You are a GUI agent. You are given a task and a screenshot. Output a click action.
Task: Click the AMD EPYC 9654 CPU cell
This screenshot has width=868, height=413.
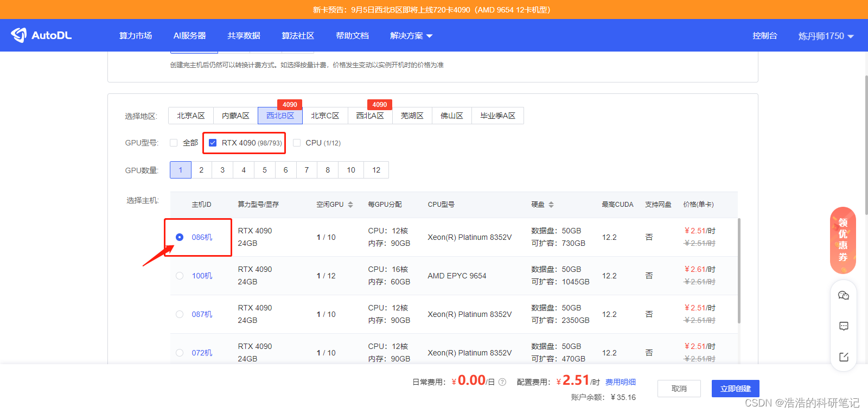pos(457,276)
